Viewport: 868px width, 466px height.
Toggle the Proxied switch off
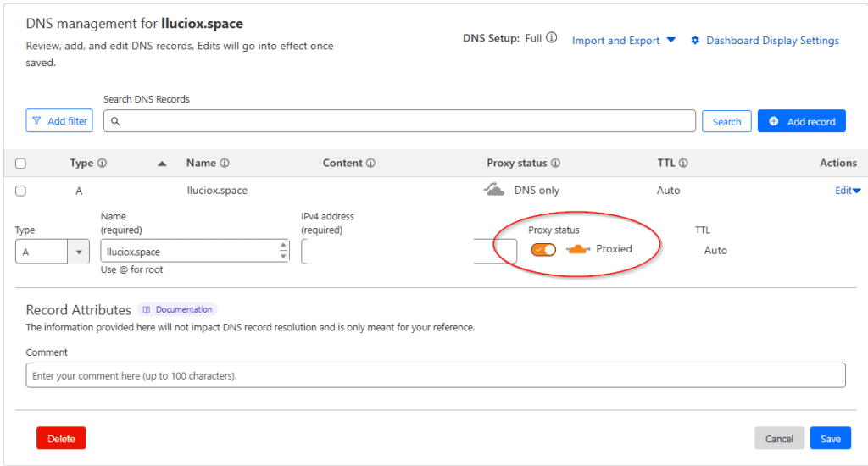click(543, 249)
